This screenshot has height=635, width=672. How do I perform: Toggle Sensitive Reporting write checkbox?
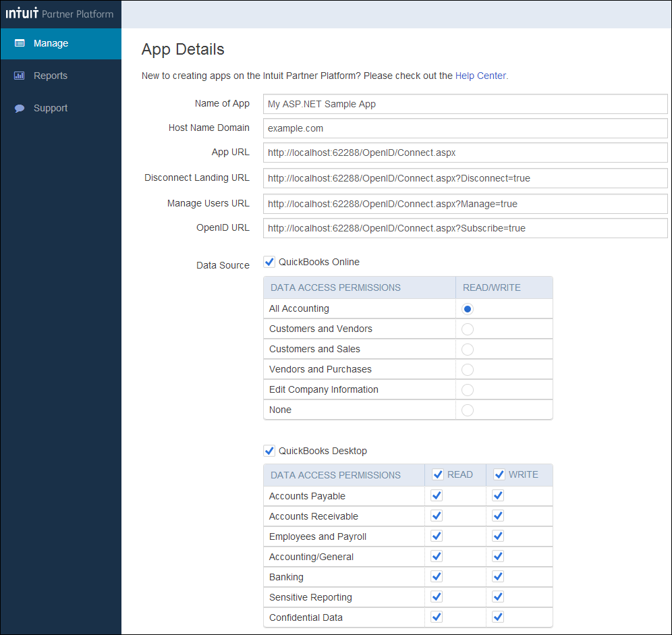pyautogui.click(x=497, y=597)
